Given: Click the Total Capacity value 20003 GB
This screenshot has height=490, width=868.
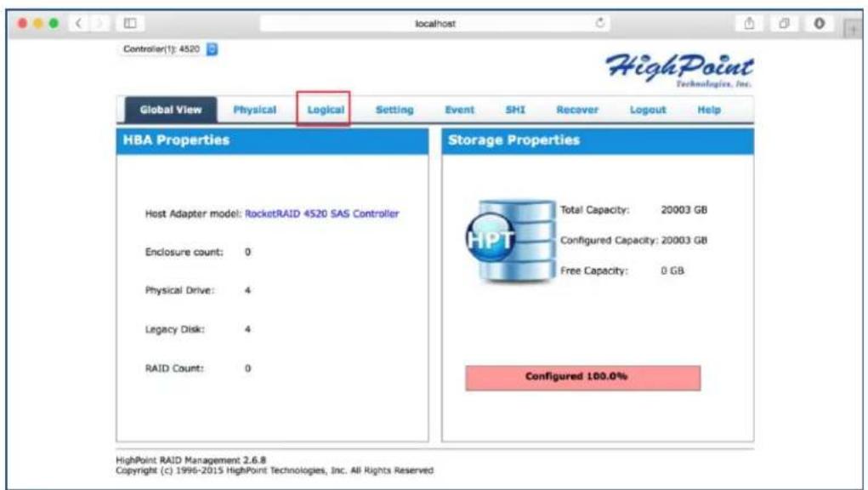Looking at the screenshot, I should (x=684, y=210).
